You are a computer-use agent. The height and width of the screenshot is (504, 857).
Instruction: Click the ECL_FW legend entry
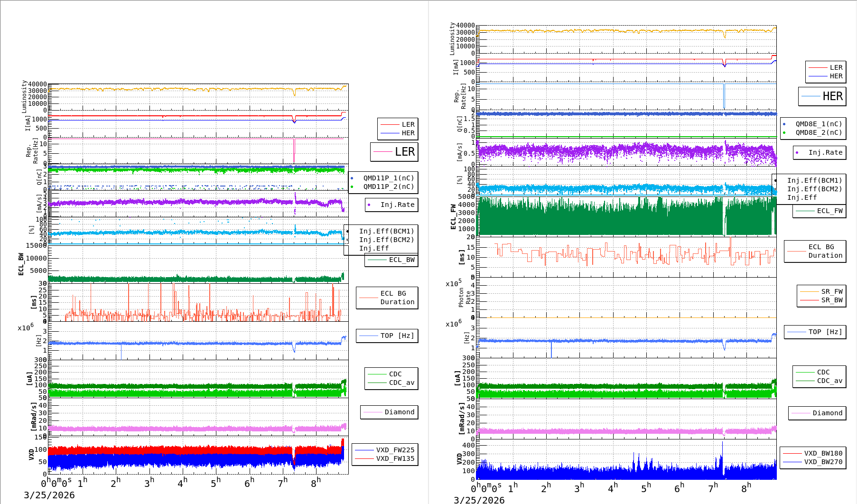(829, 211)
